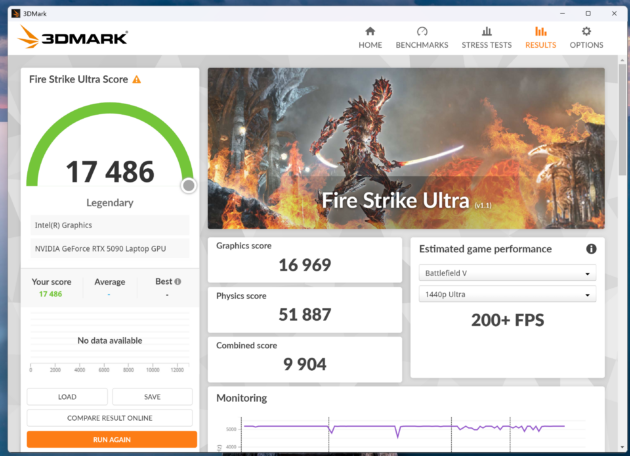Maximize the 3DMark window
Viewport: 630px width, 456px height.
[x=588, y=13]
